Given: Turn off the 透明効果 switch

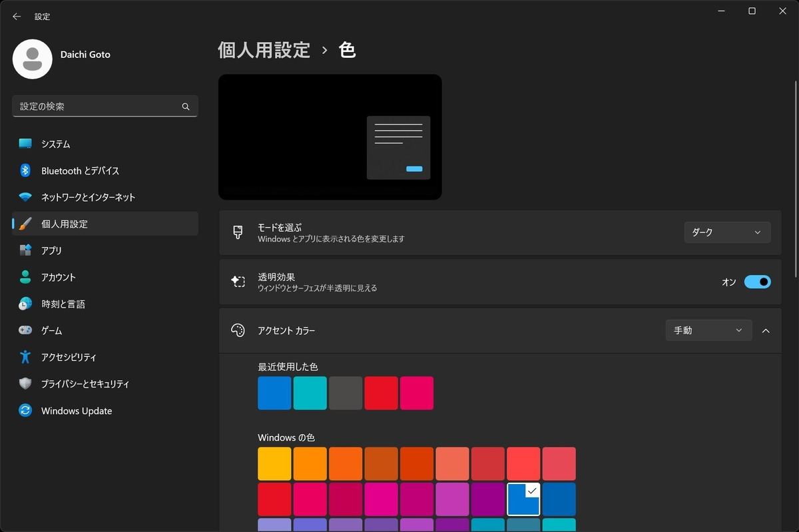Looking at the screenshot, I should [758, 282].
